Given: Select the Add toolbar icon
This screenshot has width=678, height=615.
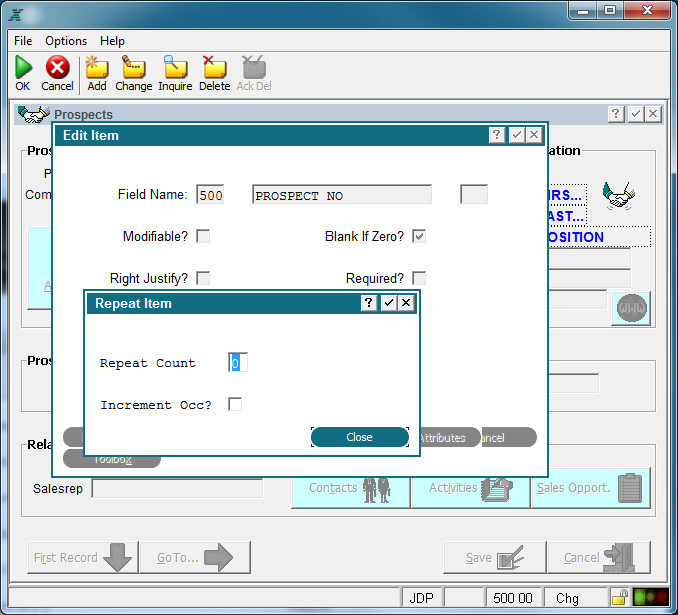Looking at the screenshot, I should pyautogui.click(x=97, y=67).
